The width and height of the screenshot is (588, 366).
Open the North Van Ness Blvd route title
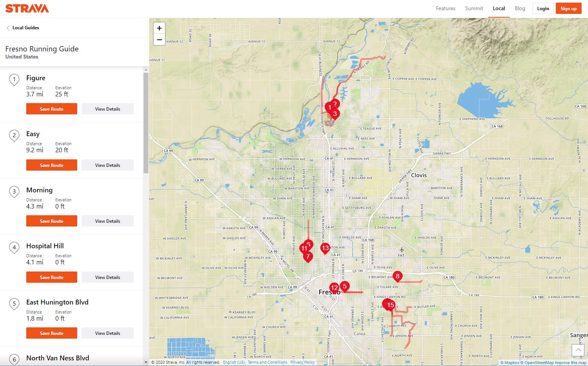(x=58, y=358)
